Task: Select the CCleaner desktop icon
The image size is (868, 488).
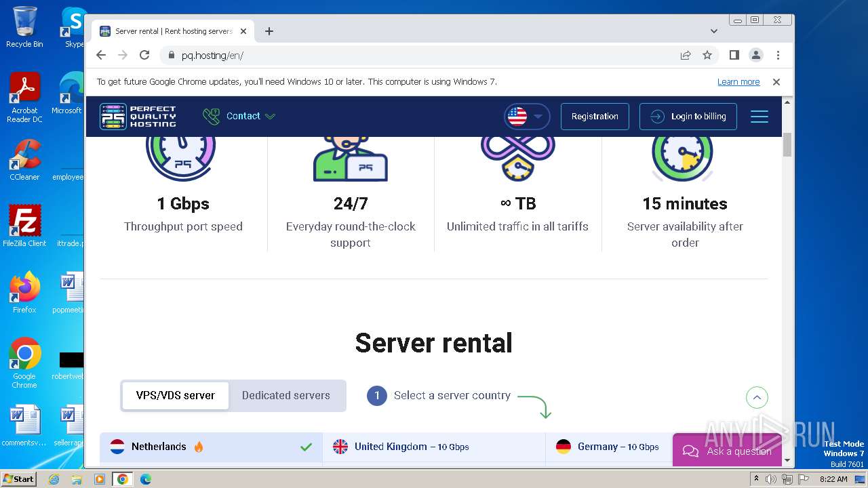Action: pyautogui.click(x=24, y=161)
